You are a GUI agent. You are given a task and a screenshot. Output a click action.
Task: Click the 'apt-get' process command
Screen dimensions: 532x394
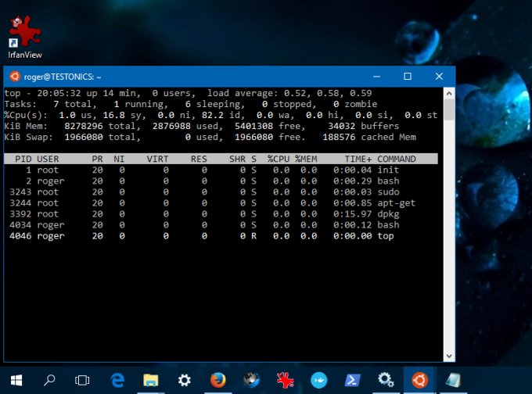click(x=397, y=202)
